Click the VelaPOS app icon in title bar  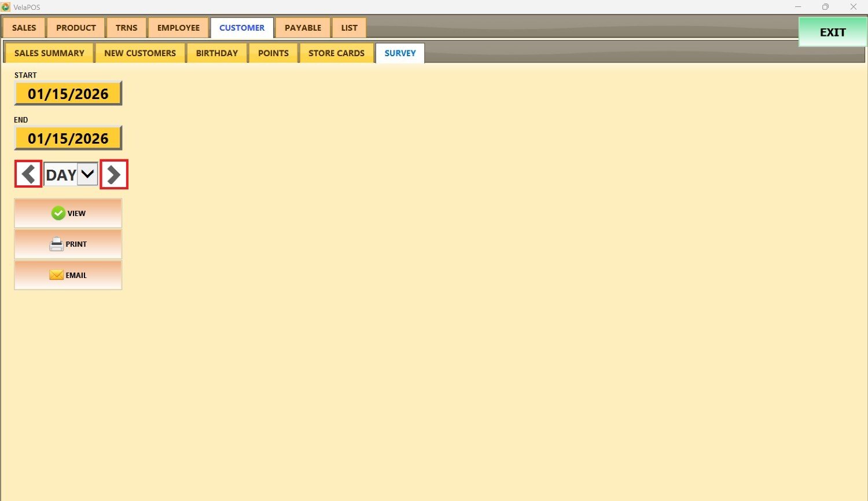tap(6, 7)
